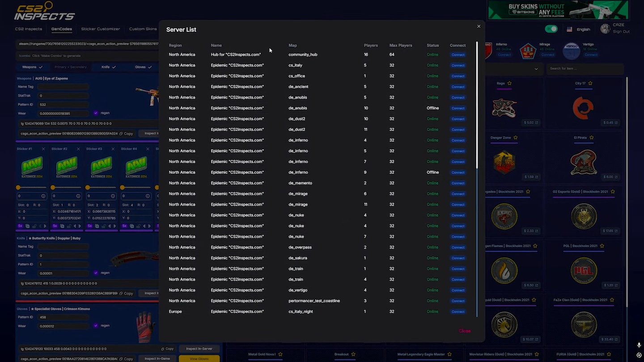Connect to the de_vertigo server
The image size is (644, 362).
[x=458, y=290]
